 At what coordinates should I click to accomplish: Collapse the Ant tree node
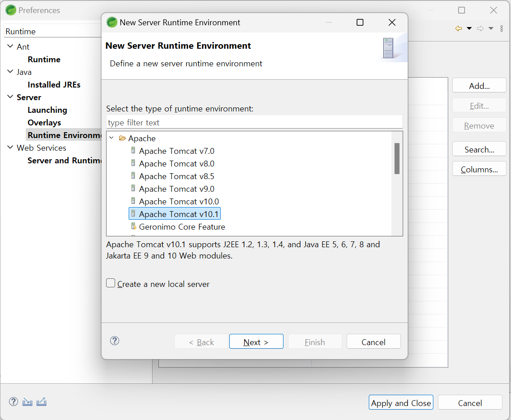[x=10, y=46]
